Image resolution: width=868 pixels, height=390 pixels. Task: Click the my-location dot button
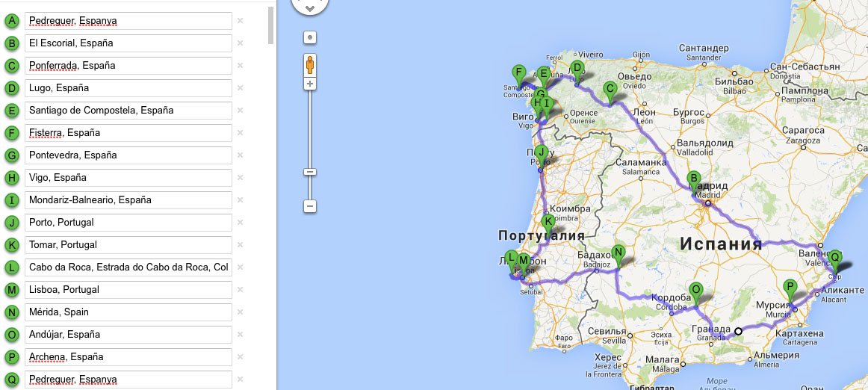(310, 37)
